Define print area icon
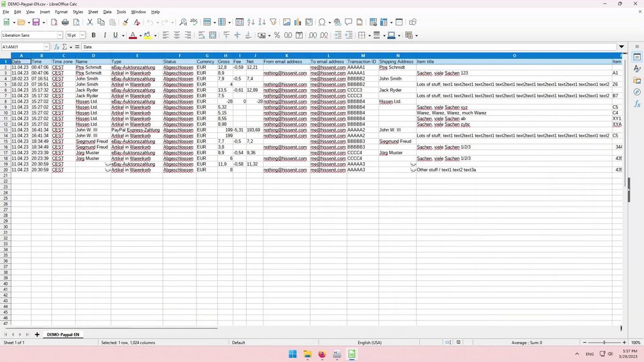This screenshot has width=644, height=362. (x=373, y=22)
